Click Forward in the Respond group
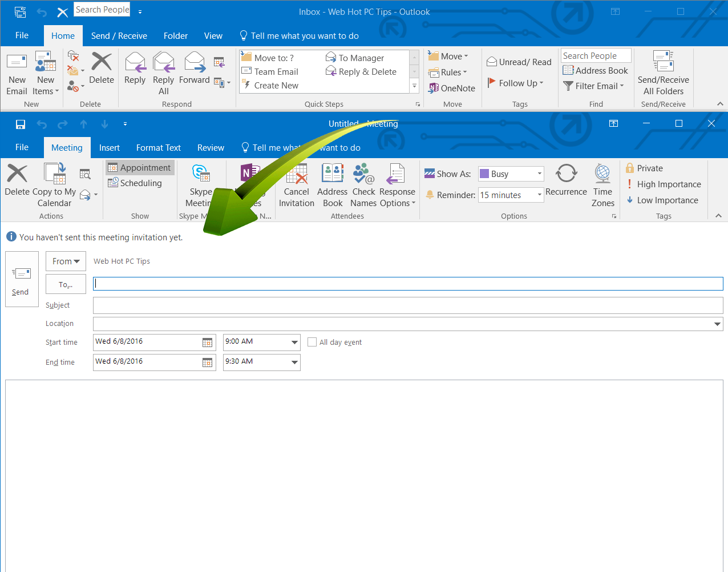This screenshot has height=572, width=728. point(195,69)
